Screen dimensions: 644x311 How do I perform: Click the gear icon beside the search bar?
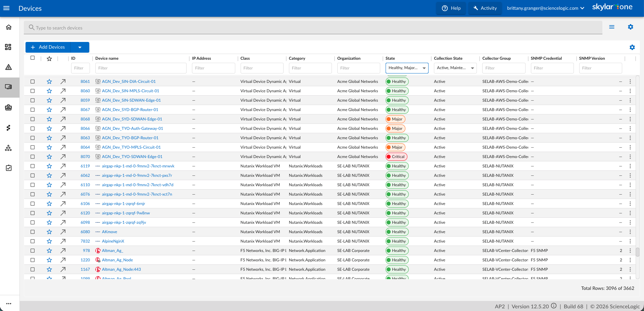click(631, 27)
